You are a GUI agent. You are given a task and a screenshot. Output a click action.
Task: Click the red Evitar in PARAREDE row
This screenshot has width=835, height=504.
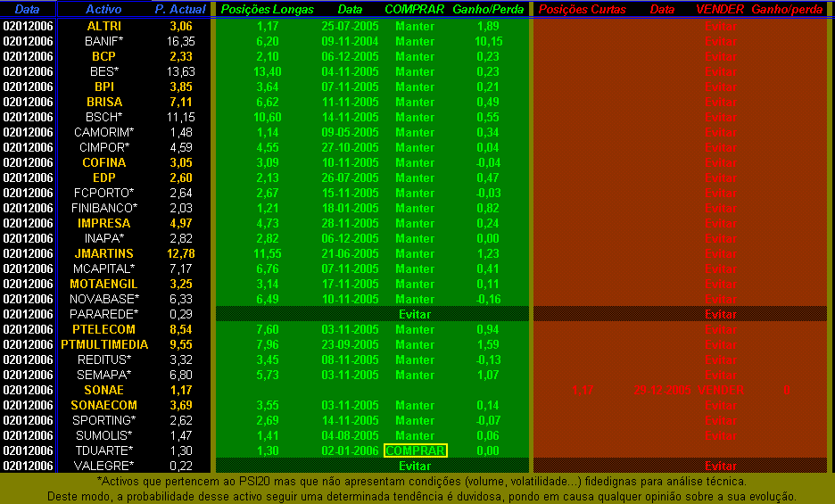[721, 315]
